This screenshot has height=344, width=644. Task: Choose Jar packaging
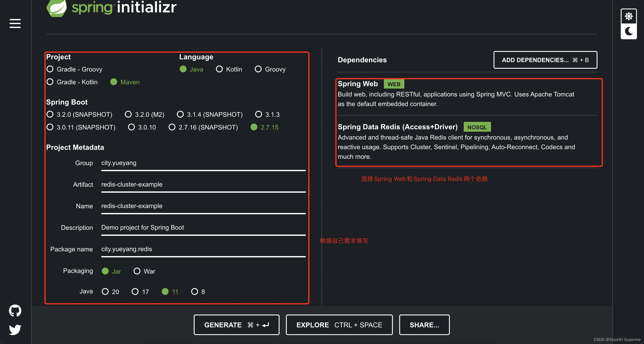[111, 271]
